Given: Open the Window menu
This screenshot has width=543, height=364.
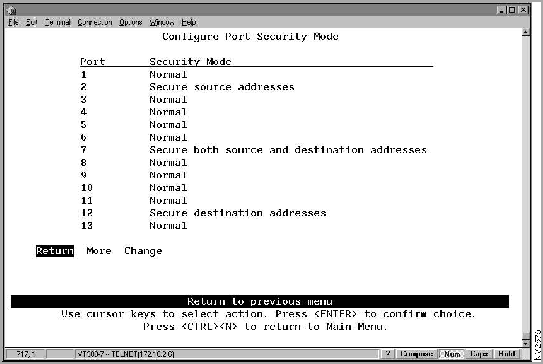Looking at the screenshot, I should [x=162, y=23].
